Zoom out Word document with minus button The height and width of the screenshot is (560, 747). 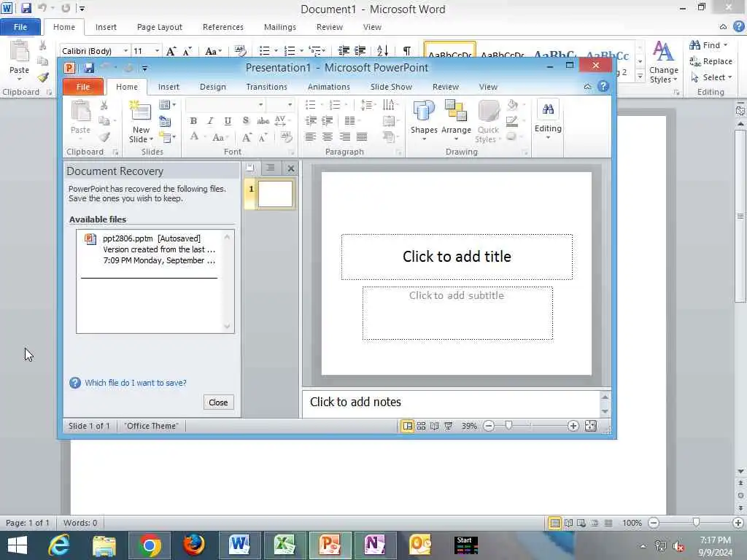pyautogui.click(x=654, y=523)
